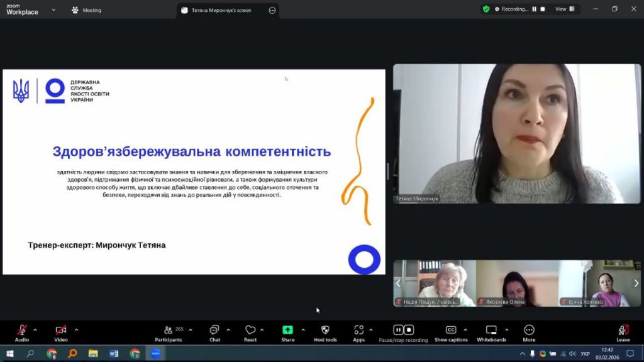Unmute the microphone via Audio icon
Viewport: 644px width, 362px height.
pos(21,330)
